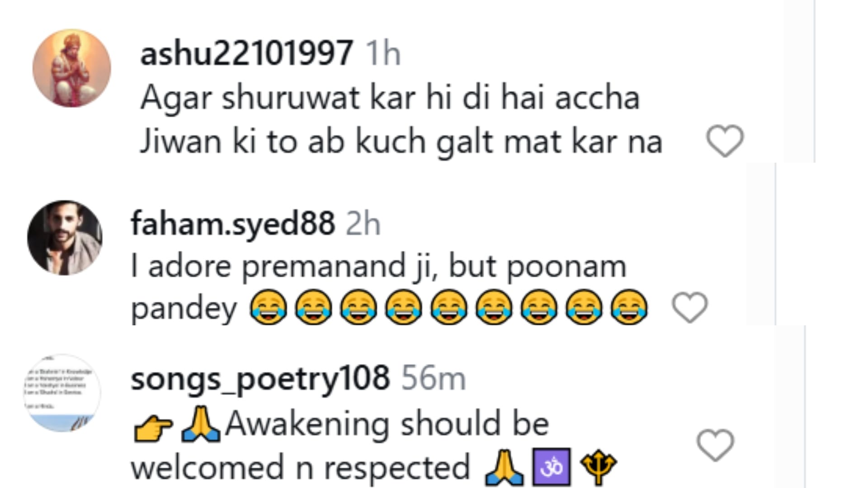This screenshot has width=868, height=488.
Task: Like ashu22101997's comment with the heart icon
Action: [725, 141]
